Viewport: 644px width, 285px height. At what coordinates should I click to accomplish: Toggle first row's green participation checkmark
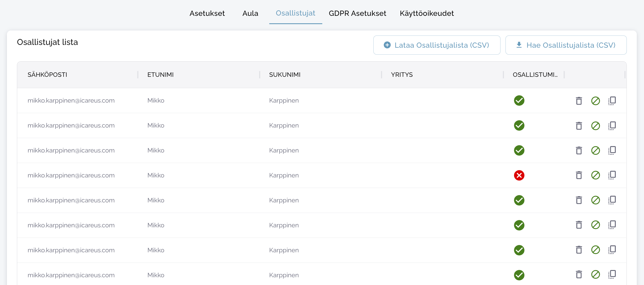(x=519, y=101)
